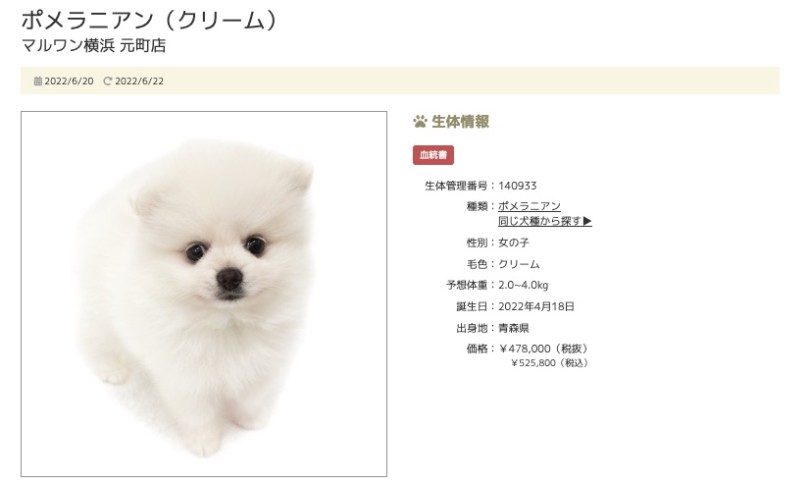Click the management number 140933
The width and height of the screenshot is (810, 485).
[x=517, y=185]
